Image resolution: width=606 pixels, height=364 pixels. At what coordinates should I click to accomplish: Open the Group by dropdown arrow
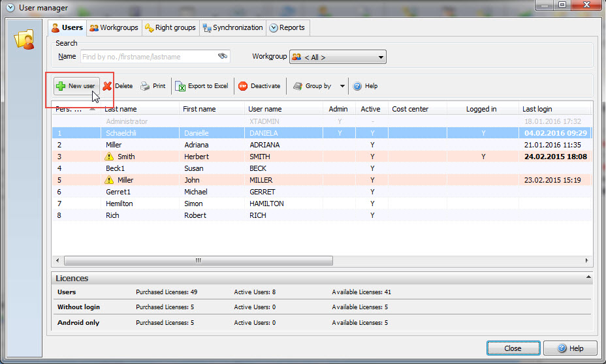pyautogui.click(x=342, y=86)
